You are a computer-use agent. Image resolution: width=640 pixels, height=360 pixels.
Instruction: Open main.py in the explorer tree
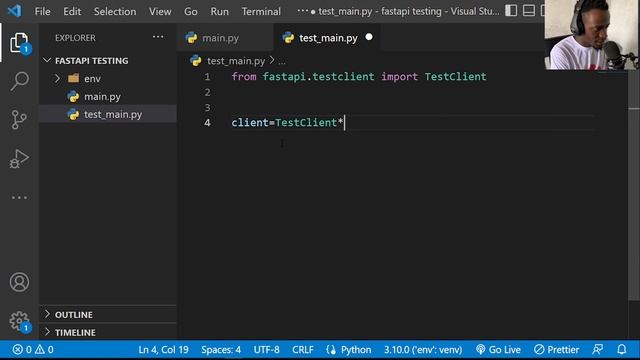109,96
